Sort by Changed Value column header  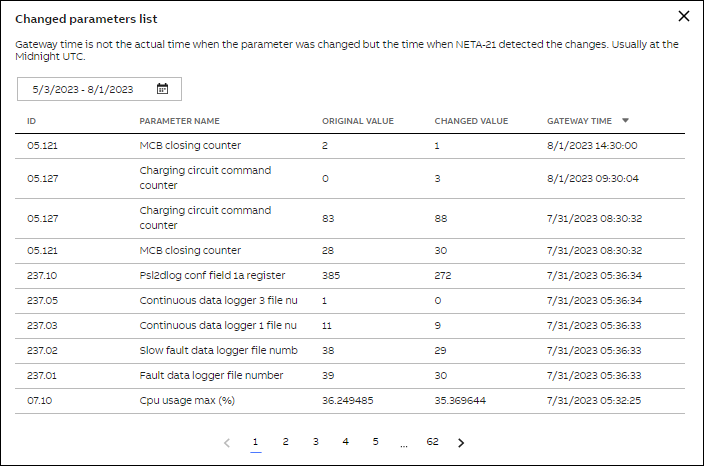(471, 121)
